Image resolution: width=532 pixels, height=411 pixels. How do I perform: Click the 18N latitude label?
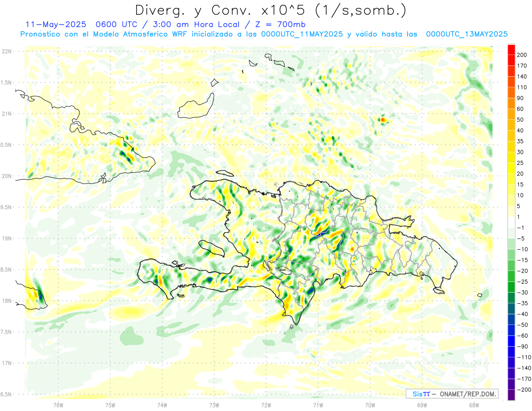click(x=7, y=301)
